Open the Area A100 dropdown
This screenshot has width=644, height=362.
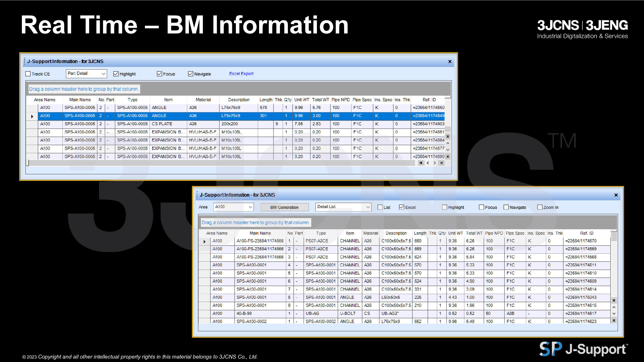(234, 207)
